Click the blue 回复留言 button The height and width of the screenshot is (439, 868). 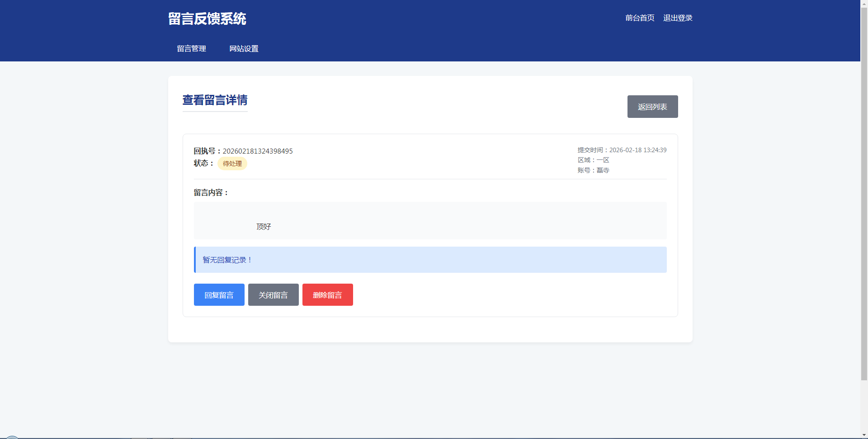(219, 295)
